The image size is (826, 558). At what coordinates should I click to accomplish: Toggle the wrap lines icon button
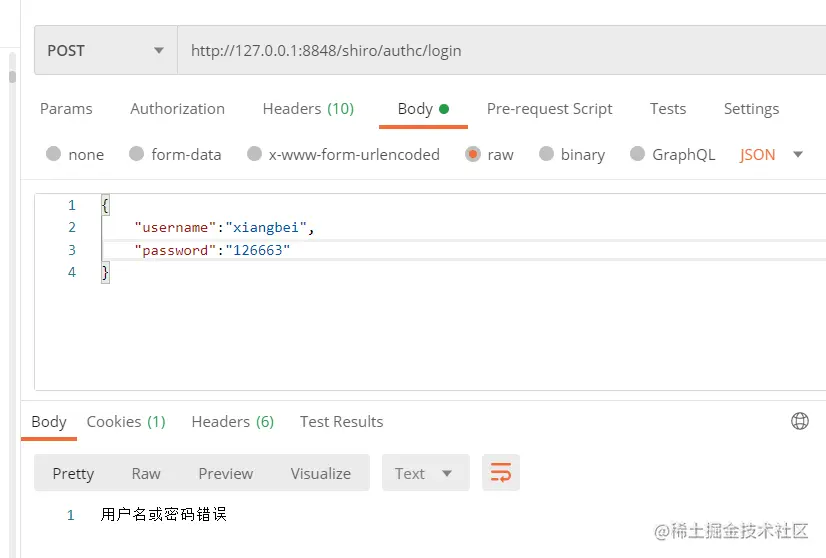coord(501,473)
